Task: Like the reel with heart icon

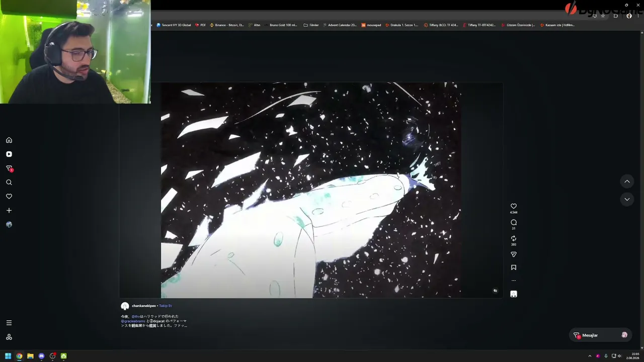Action: (x=514, y=206)
